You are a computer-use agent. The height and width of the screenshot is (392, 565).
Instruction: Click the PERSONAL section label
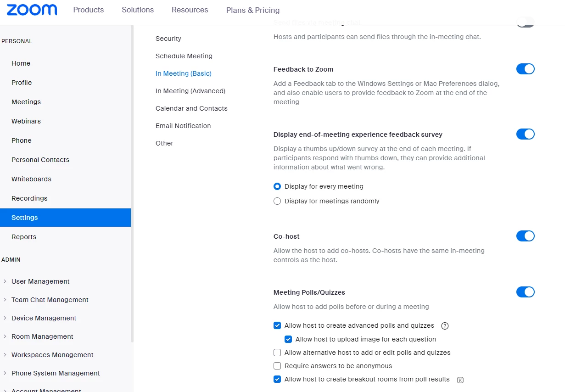[17, 41]
